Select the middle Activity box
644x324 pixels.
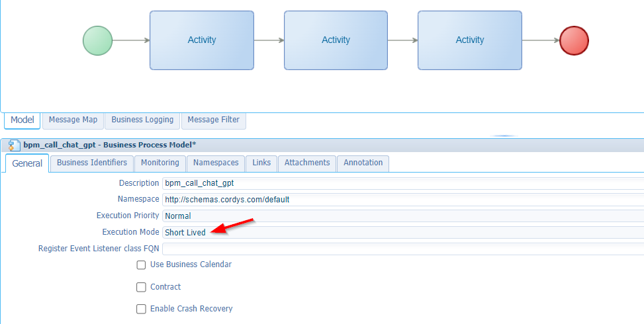point(336,40)
